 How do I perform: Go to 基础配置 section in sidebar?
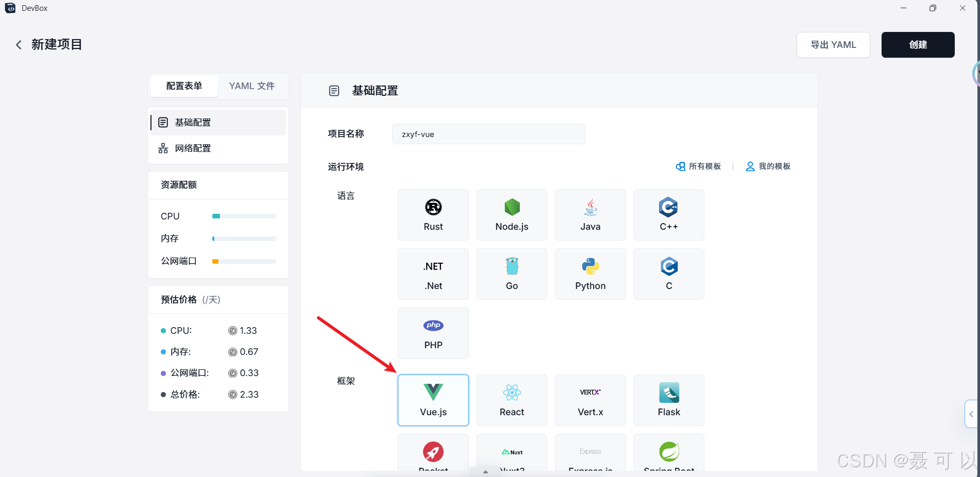pos(218,123)
